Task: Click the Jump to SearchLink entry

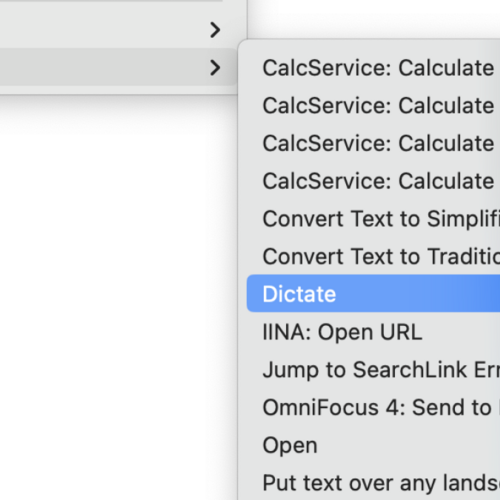Action: tap(373, 369)
